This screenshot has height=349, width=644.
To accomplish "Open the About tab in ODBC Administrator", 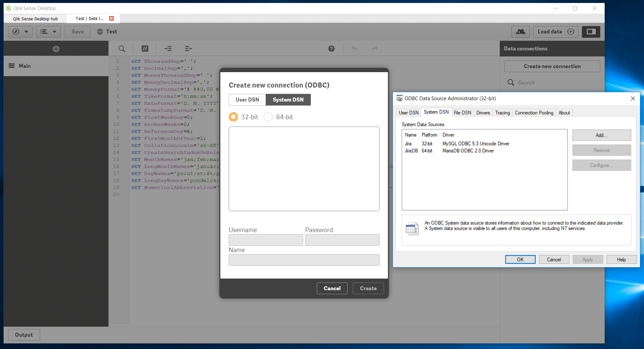I will point(564,113).
